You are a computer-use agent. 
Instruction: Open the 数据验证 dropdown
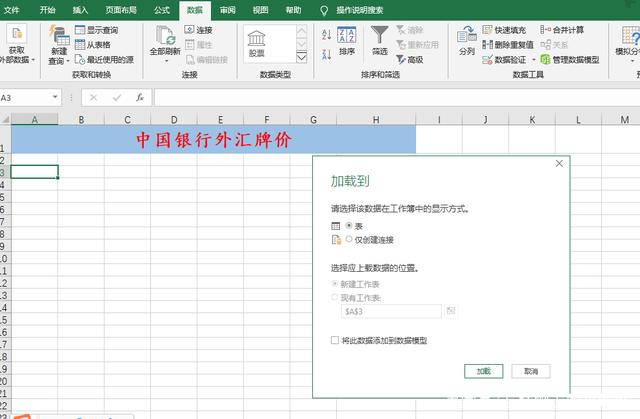click(x=533, y=60)
